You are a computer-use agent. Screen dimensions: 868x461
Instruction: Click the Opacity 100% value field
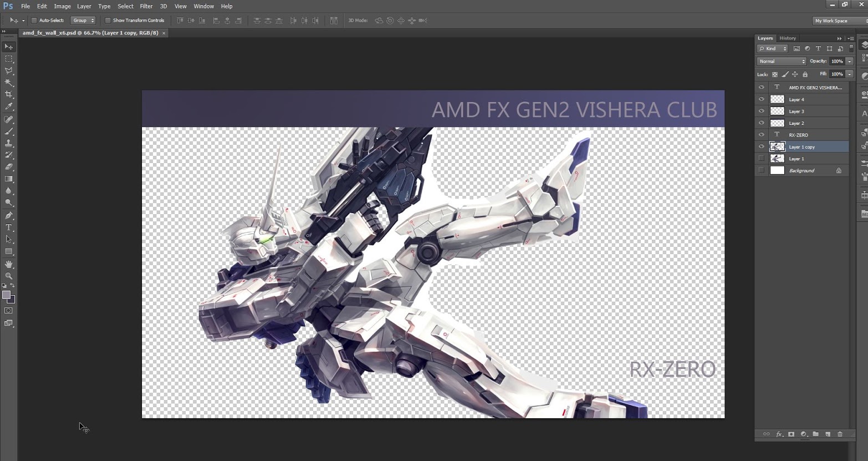(837, 61)
